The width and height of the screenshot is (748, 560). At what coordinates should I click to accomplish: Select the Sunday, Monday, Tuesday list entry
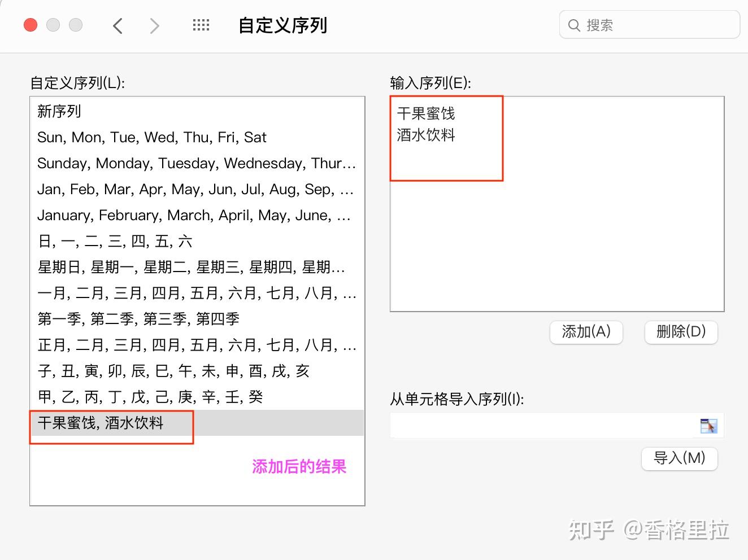click(x=197, y=163)
